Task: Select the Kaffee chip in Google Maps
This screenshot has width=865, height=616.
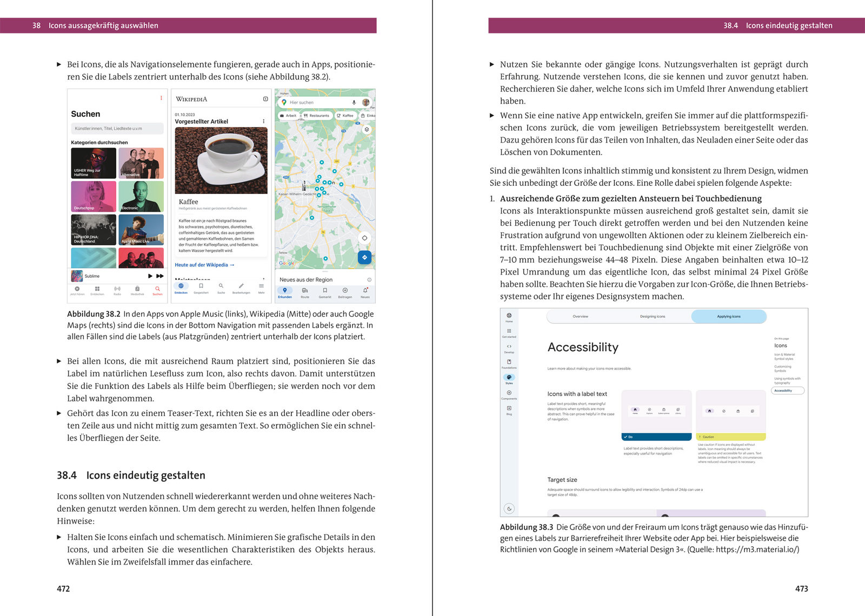Action: [x=345, y=116]
